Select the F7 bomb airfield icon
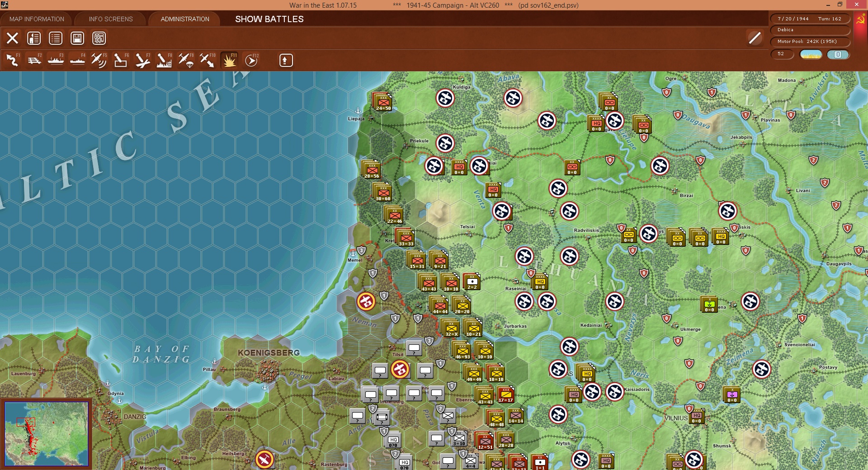The image size is (868, 470). pos(142,60)
